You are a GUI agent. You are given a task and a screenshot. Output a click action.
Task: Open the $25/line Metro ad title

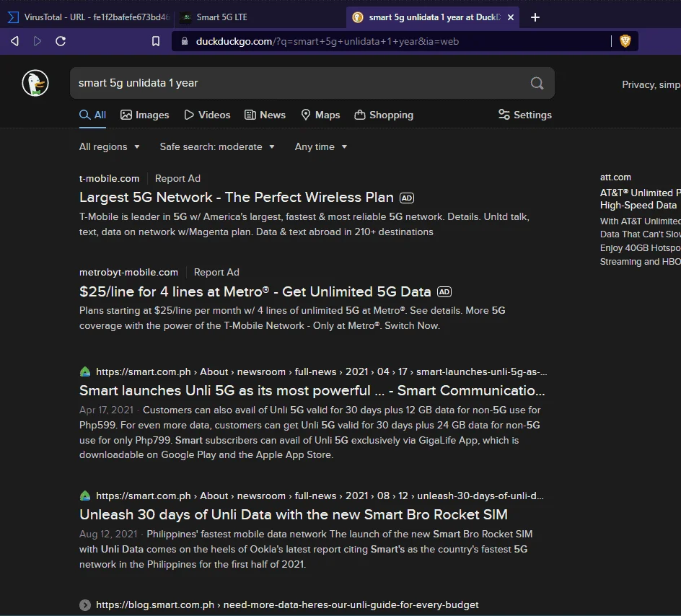click(255, 291)
